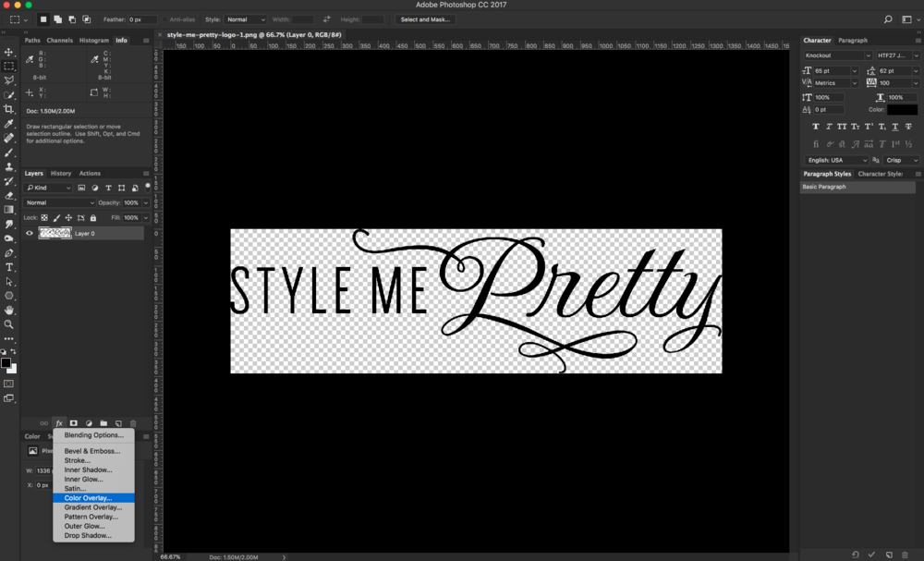Screen dimensions: 924x561
Task: Add a layer mask to Layer 0
Action: point(74,423)
